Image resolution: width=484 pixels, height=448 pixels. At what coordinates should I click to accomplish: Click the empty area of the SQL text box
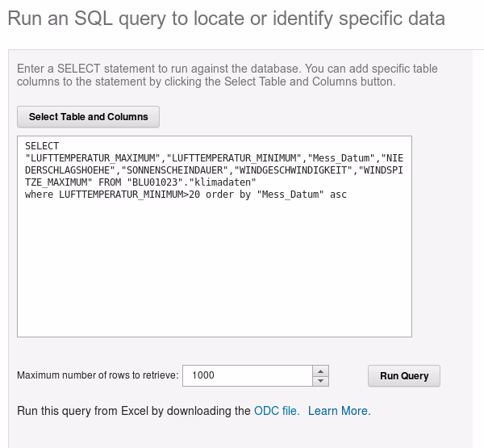(x=214, y=274)
